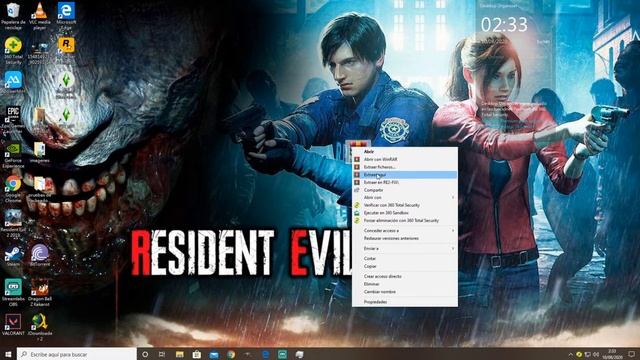Select the Resident Evil 2 2019 shortcut

[x=13, y=223]
